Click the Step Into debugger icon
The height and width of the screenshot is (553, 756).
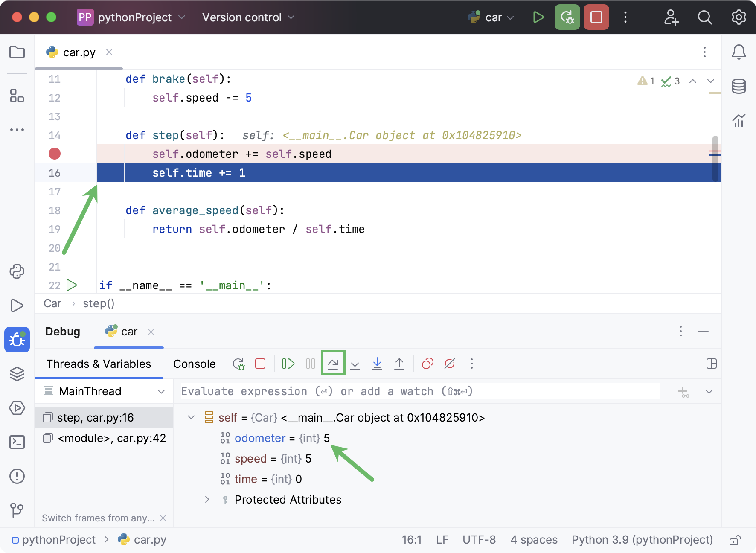coord(355,364)
